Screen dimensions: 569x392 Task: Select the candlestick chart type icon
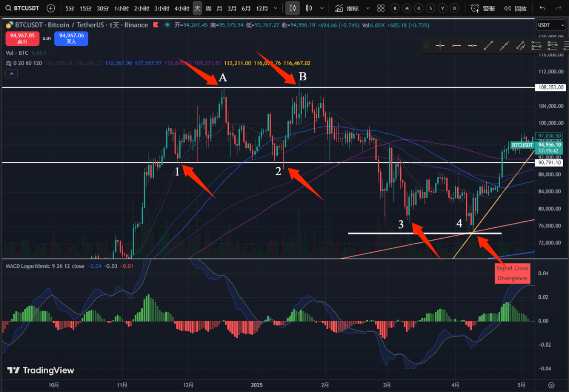point(309,8)
